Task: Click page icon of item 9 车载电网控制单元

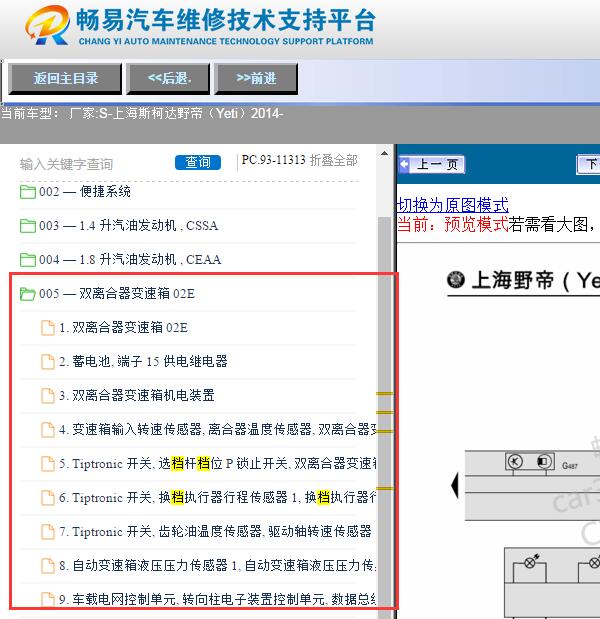Action: pyautogui.click(x=48, y=600)
